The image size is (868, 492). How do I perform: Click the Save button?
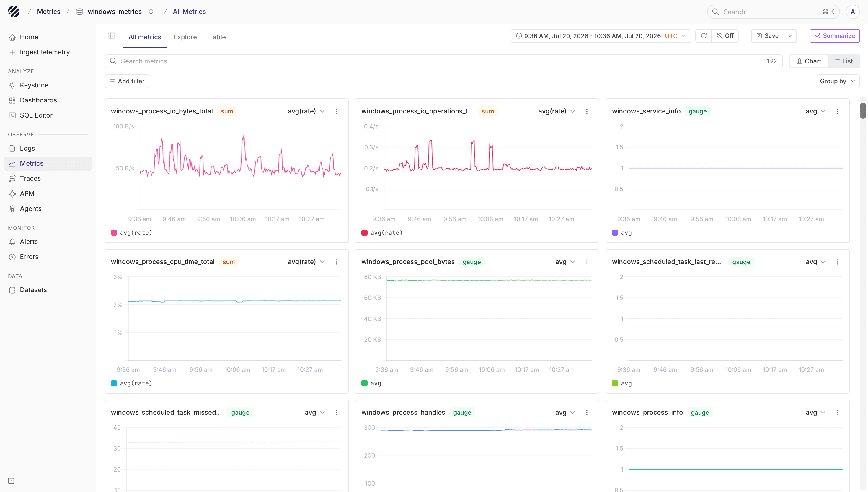(x=767, y=36)
